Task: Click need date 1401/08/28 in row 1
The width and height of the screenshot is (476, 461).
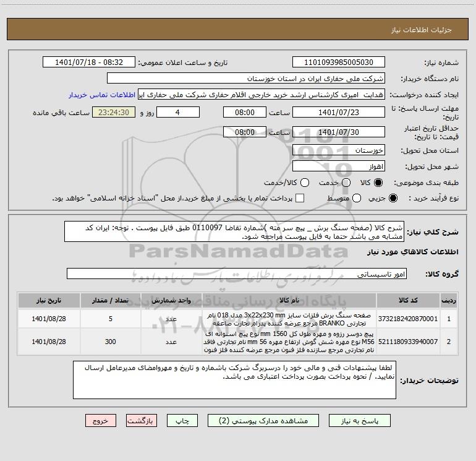Action: pyautogui.click(x=49, y=319)
